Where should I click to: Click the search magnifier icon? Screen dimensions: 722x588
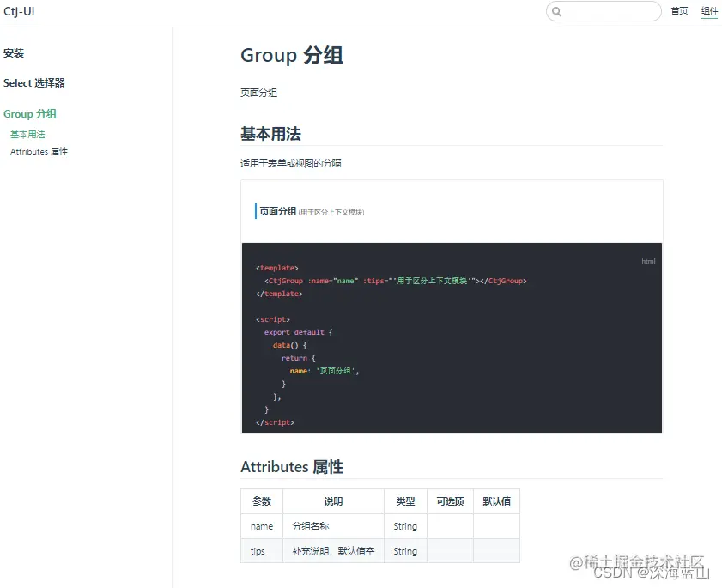(x=556, y=12)
